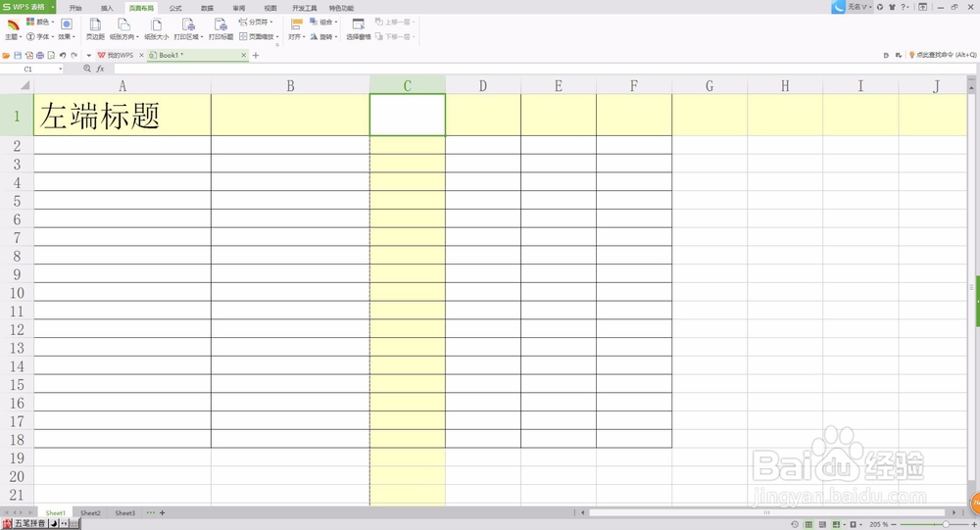This screenshot has width=980, height=530.
Task: Open the 纸张方向 paper orientation dropdown
Action: (x=123, y=29)
